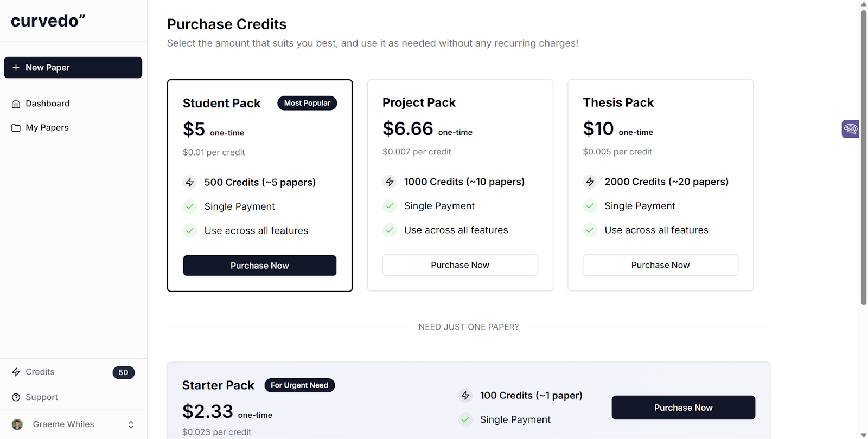Click the green check beside Single Payment in Thesis Pack
This screenshot has height=439, width=868.
coord(590,206)
